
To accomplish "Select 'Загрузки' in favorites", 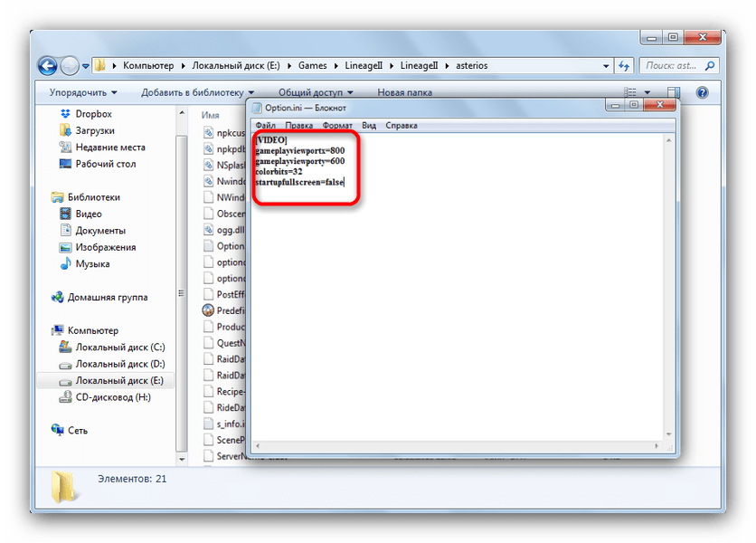I will (87, 130).
